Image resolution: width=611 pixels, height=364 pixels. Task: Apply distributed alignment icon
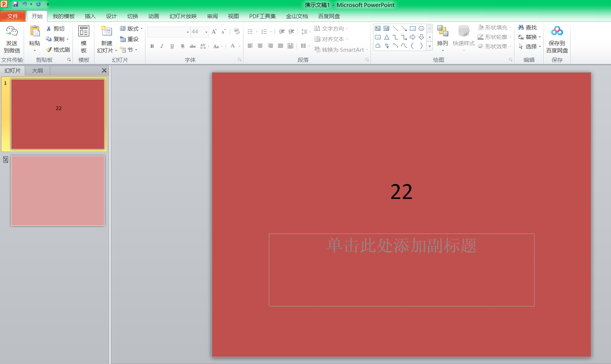click(290, 46)
